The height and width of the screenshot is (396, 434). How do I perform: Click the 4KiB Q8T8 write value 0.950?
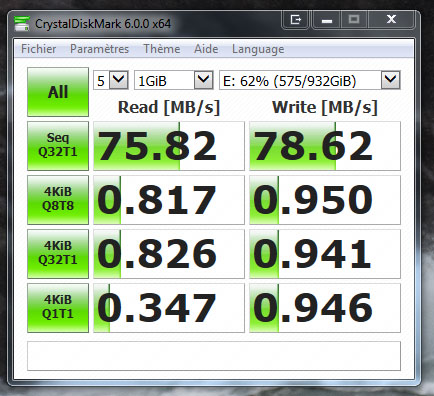pos(325,200)
